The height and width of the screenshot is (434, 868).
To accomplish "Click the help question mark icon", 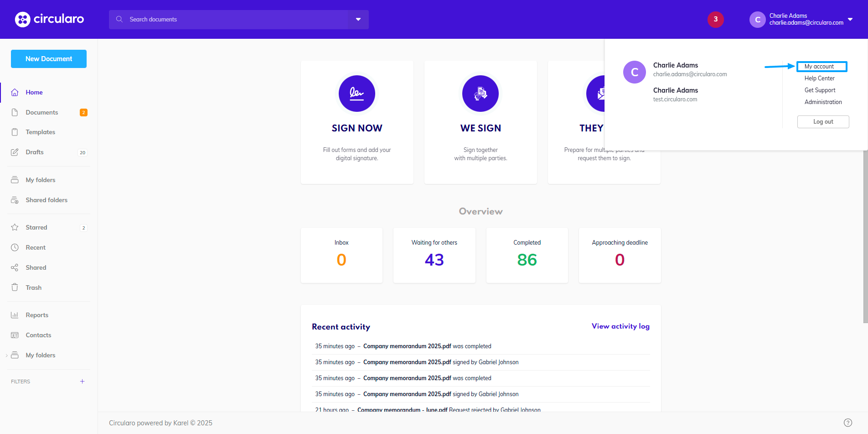I will pos(847,423).
